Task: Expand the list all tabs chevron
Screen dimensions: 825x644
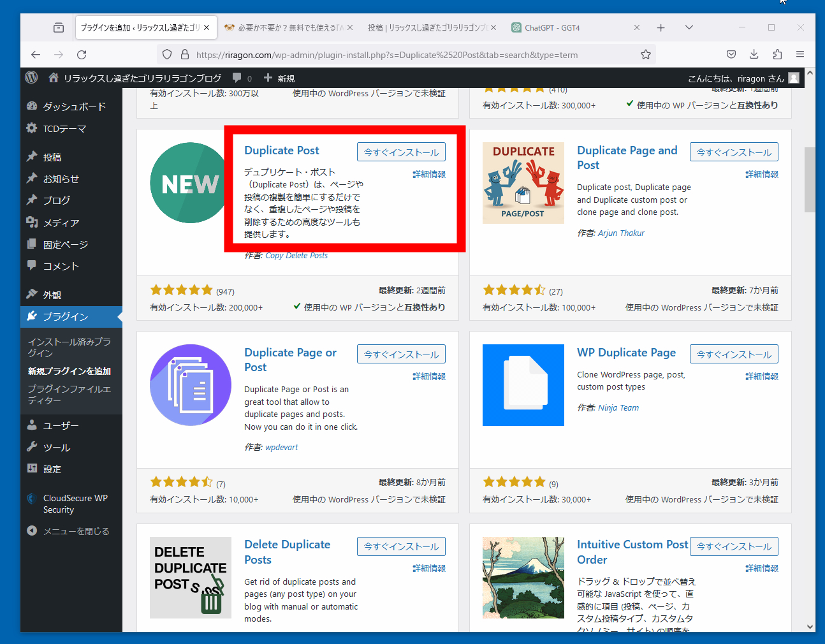Action: pyautogui.click(x=689, y=27)
